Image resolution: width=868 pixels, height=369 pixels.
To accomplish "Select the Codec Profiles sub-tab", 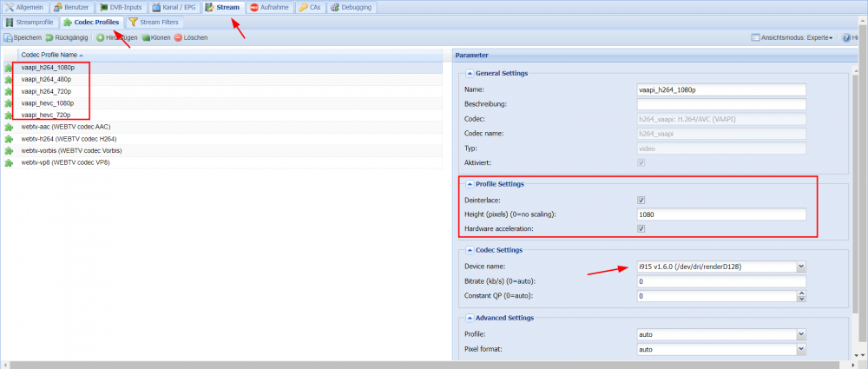I will (x=91, y=23).
